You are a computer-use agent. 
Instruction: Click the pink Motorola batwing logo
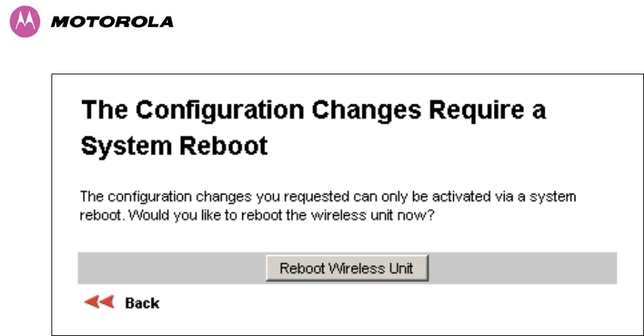click(25, 21)
